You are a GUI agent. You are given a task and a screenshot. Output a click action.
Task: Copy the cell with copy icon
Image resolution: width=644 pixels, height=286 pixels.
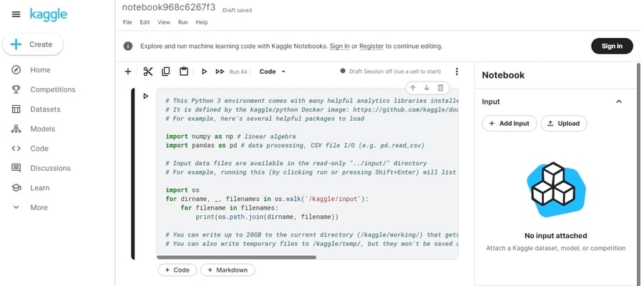(166, 71)
